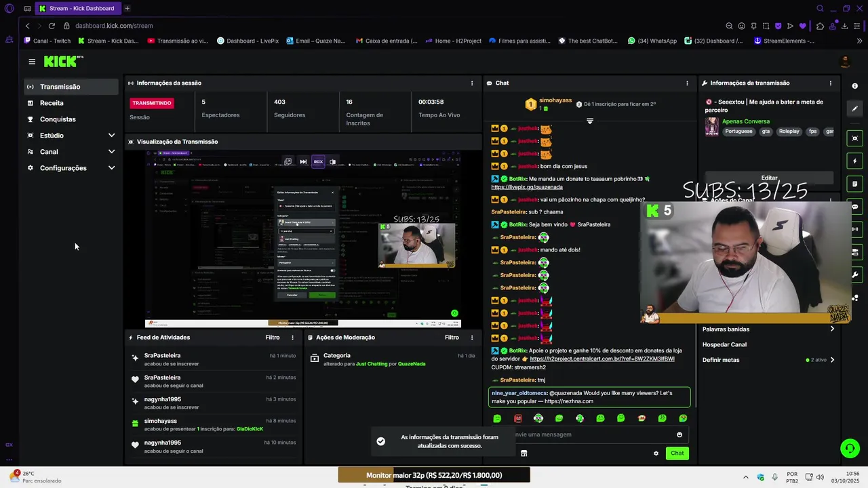Open the Canal - Twitch bookmark
Image resolution: width=868 pixels, height=488 pixels.
pos(47,41)
